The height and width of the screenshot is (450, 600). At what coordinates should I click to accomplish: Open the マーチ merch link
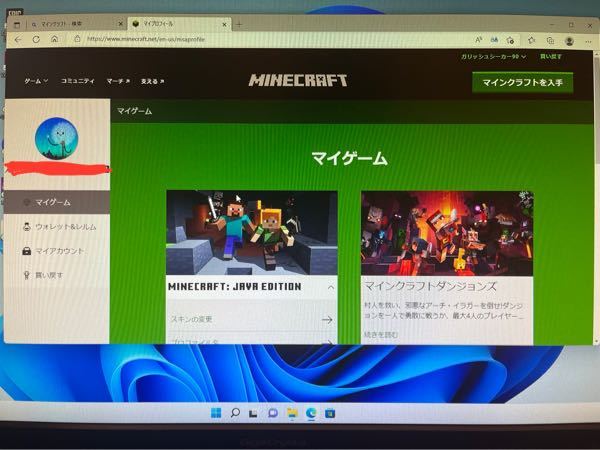(118, 81)
